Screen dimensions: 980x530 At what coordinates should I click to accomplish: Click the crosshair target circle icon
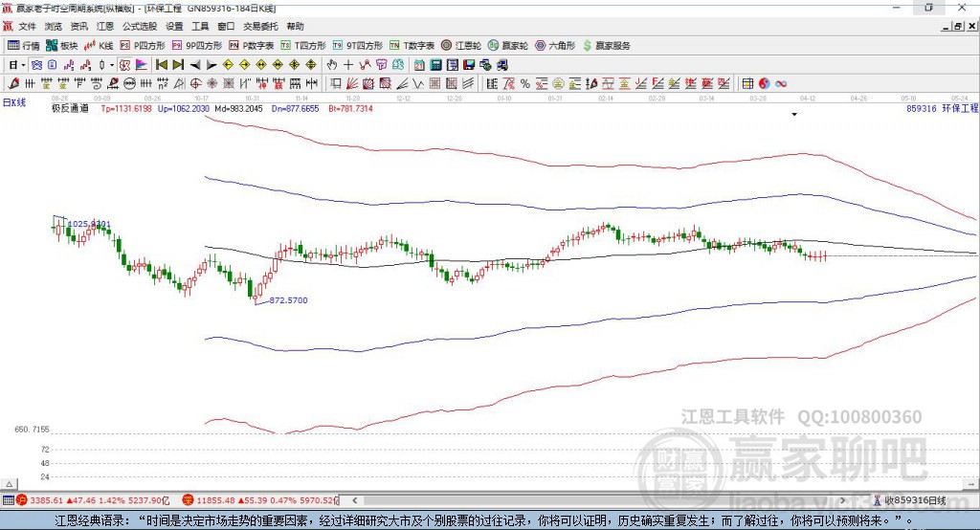(x=195, y=84)
